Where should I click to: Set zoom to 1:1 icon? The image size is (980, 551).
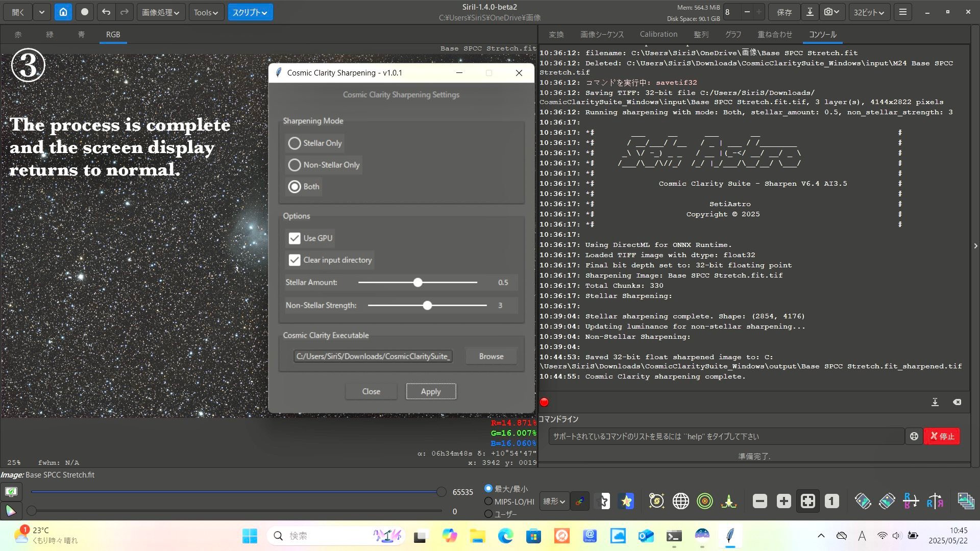pos(831,502)
